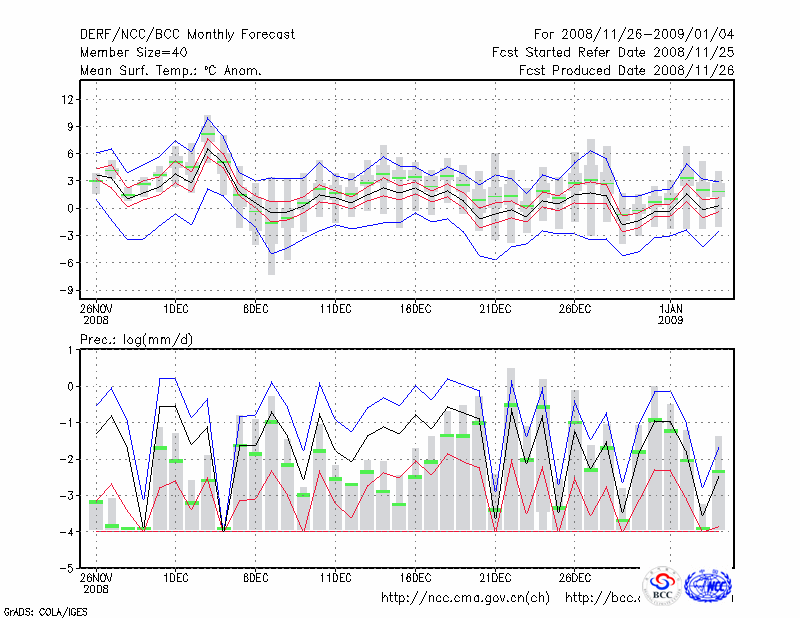The image size is (800, 618).
Task: Click the DERF/NCC/BCC Monthly Forecast title
Action: (x=187, y=35)
